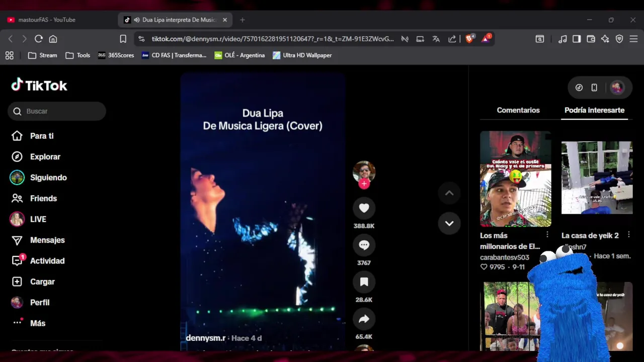The image size is (644, 362).
Task: Open the coin icon in TikTok header
Action: click(579, 87)
